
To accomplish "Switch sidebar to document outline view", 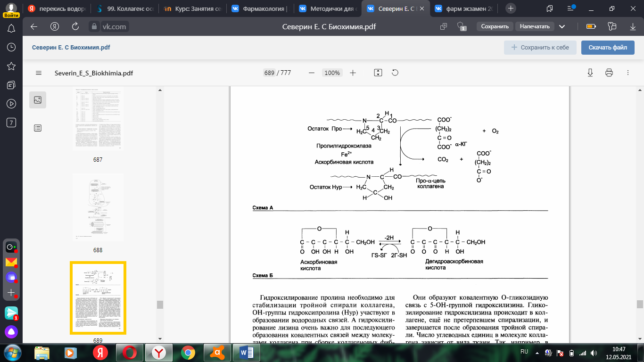I will tap(38, 128).
